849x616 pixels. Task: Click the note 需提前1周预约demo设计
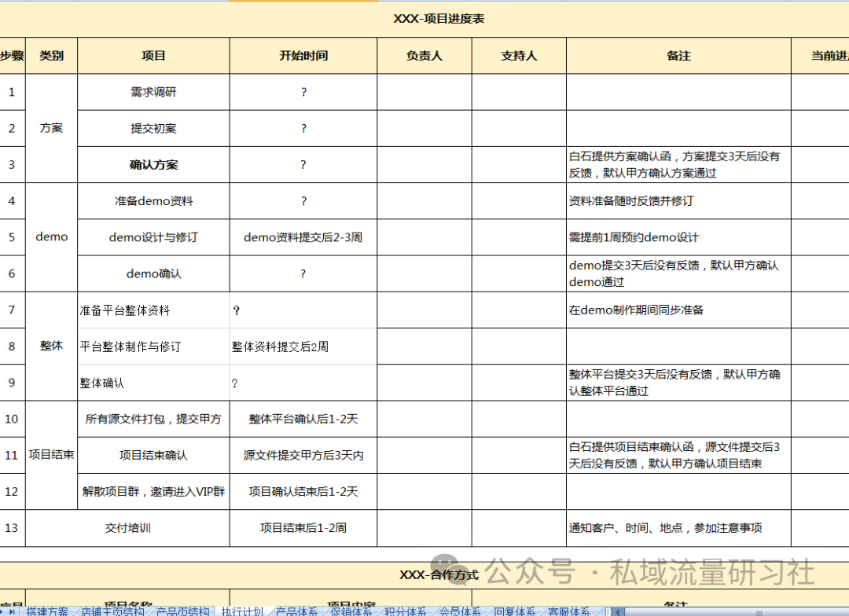tap(679, 237)
